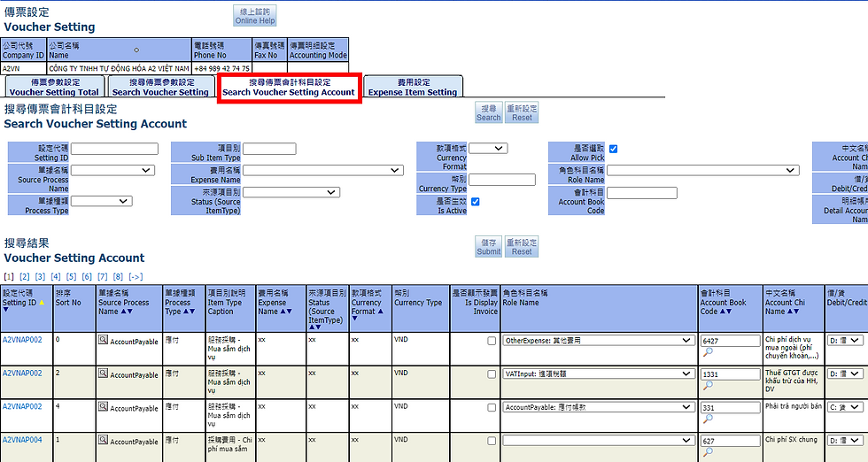The height and width of the screenshot is (462, 868).
Task: Sort Process Type column descending
Action: pos(192,312)
